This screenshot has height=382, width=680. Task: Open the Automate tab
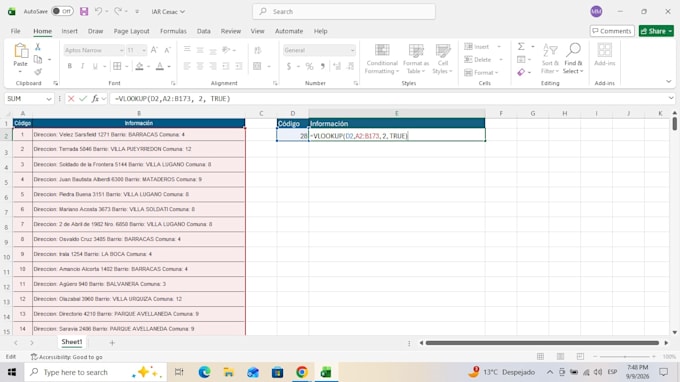(289, 31)
